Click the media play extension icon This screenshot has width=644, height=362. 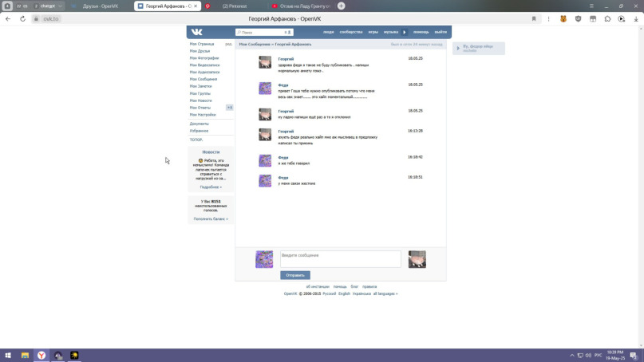click(x=622, y=19)
